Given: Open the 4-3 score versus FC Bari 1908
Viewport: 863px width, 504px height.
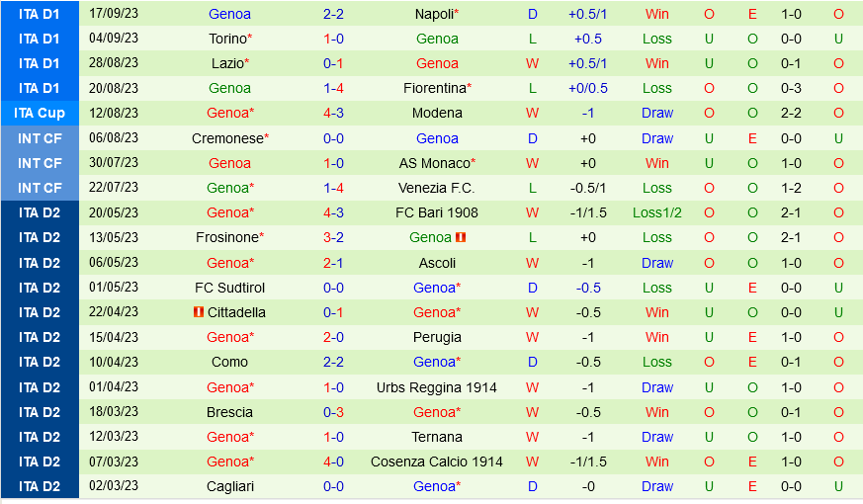Looking at the screenshot, I should tap(333, 212).
